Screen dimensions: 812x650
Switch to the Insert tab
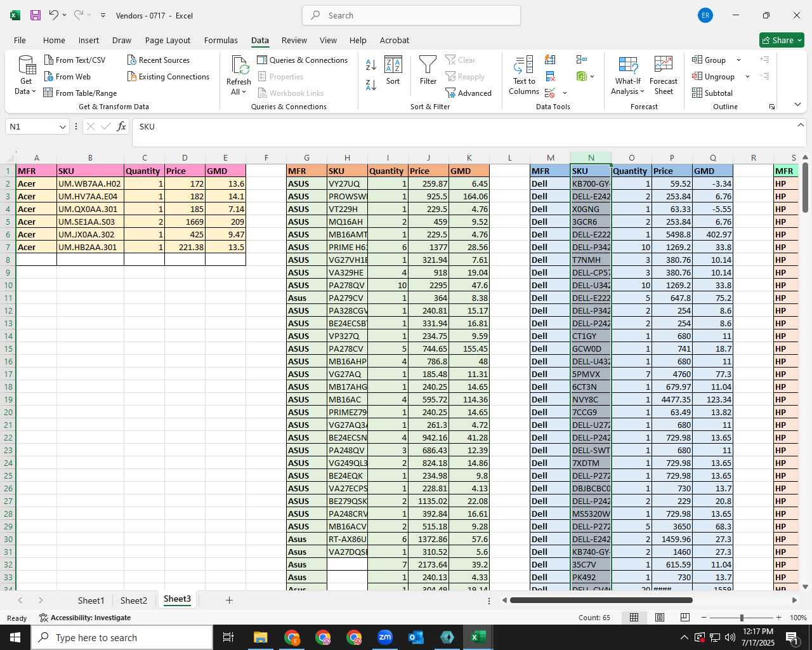point(89,40)
